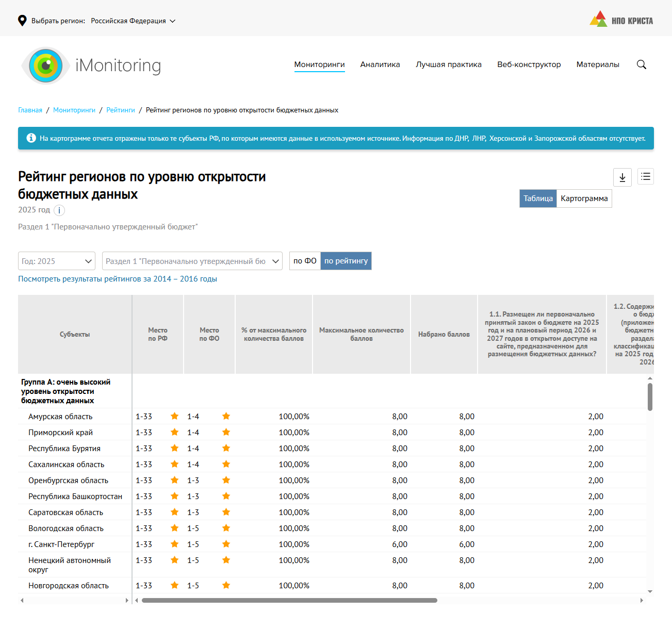Screen dimensions: 672x629
Task: Click the horizontal table scrollbar thumb
Action: pos(289,600)
